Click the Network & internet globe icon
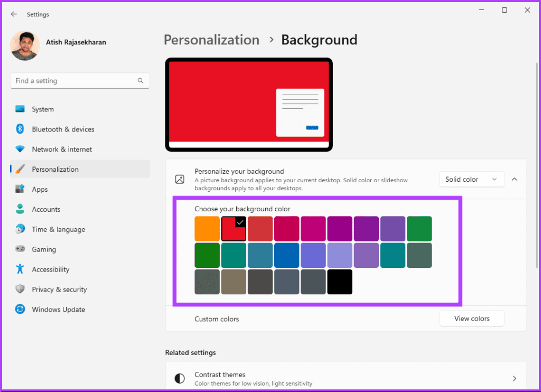 point(20,149)
